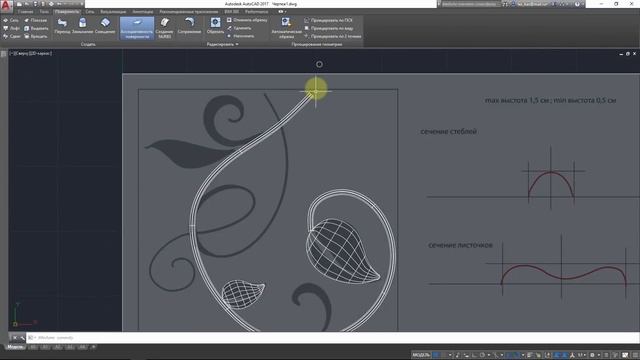Select the Лофт loft surface tool
Viewport: 640px width, 360px height.
11,28
